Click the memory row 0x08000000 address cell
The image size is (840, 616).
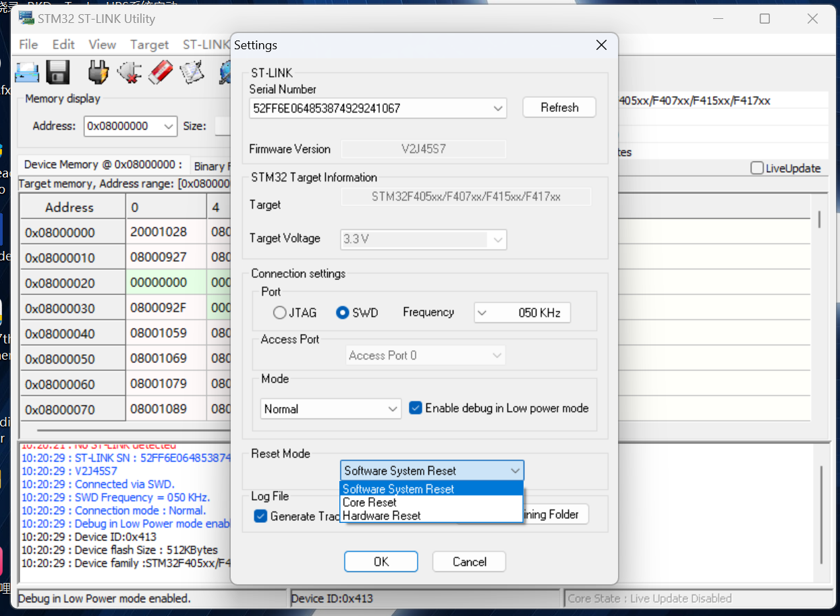(x=72, y=233)
